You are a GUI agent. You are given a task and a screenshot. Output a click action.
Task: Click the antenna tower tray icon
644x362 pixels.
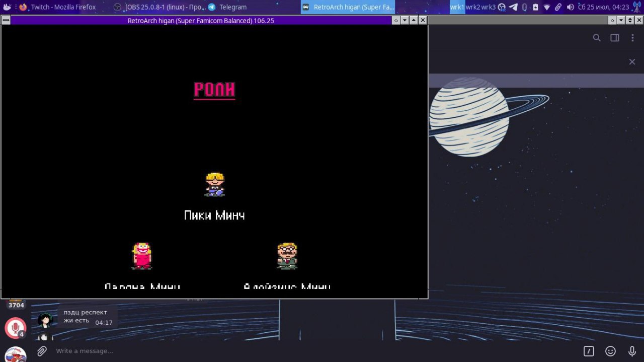click(x=637, y=7)
